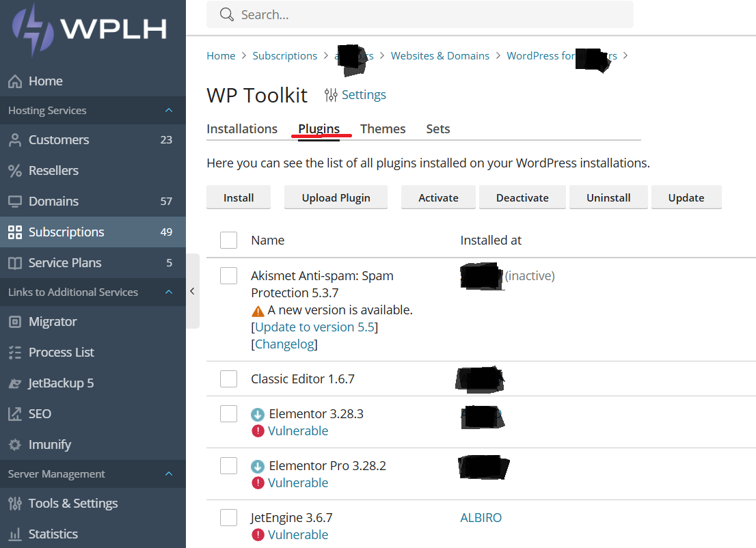
Task: Click the Imunify gear icon
Action: click(15, 445)
